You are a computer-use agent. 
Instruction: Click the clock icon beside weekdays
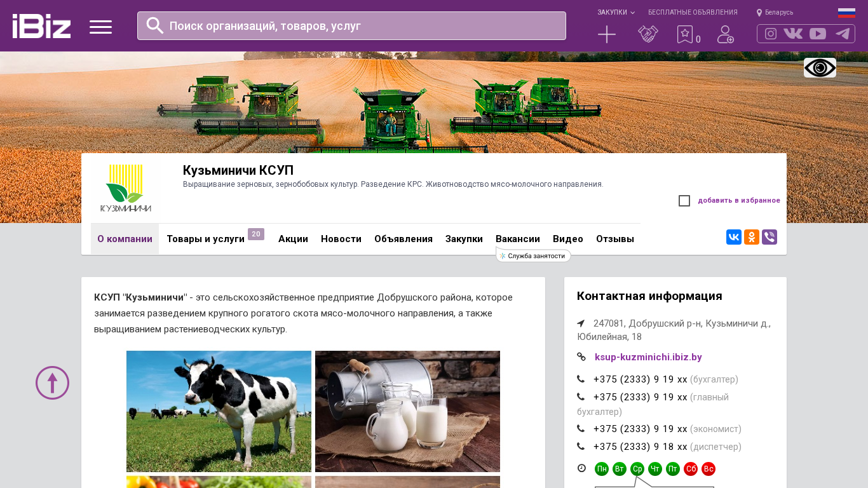581,468
